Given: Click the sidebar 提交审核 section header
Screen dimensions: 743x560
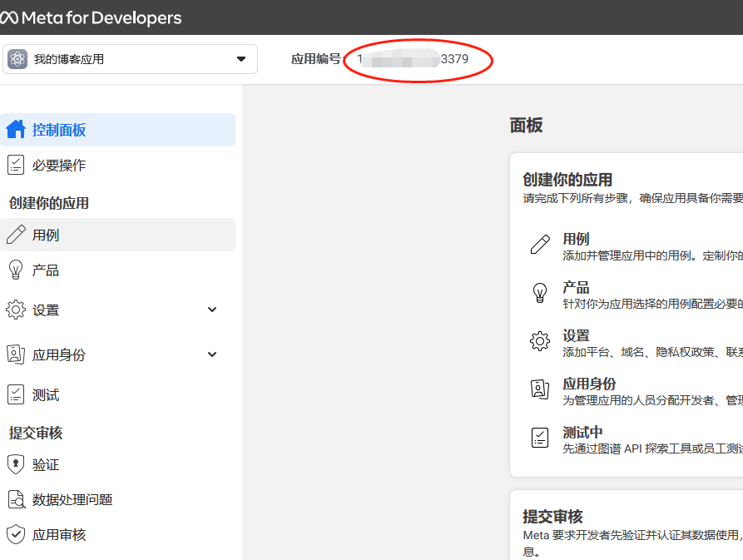Looking at the screenshot, I should coord(36,433).
